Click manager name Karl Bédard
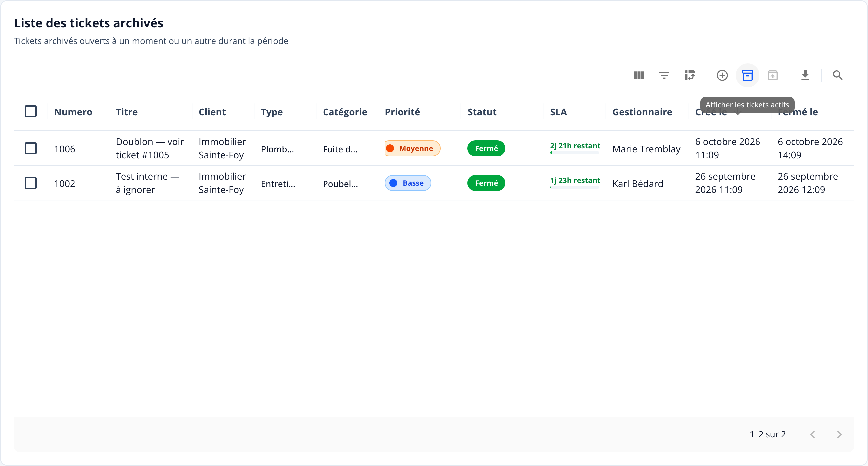 [x=638, y=184]
